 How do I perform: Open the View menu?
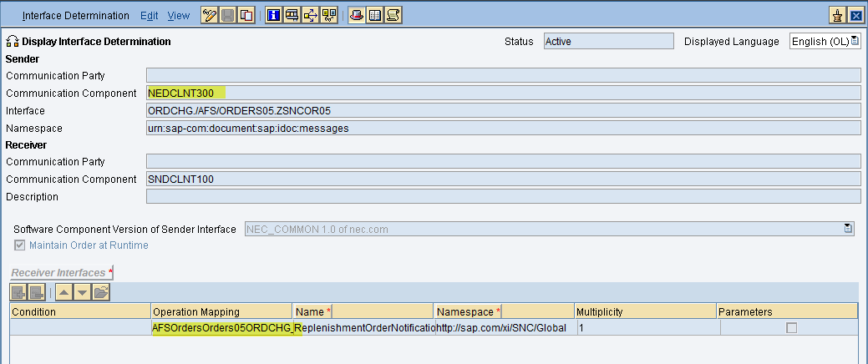178,16
